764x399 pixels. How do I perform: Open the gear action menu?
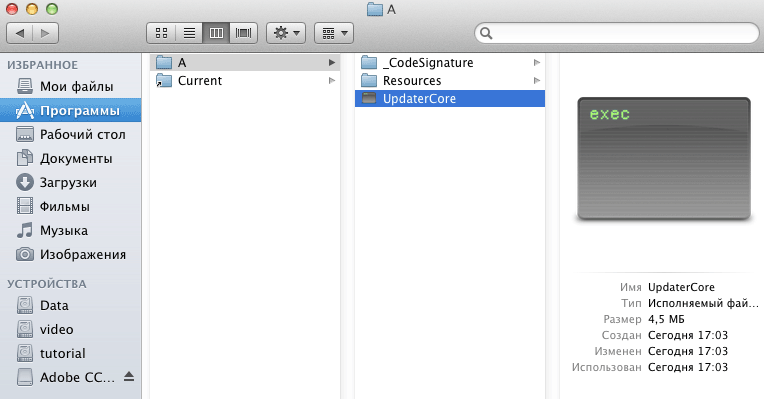286,33
